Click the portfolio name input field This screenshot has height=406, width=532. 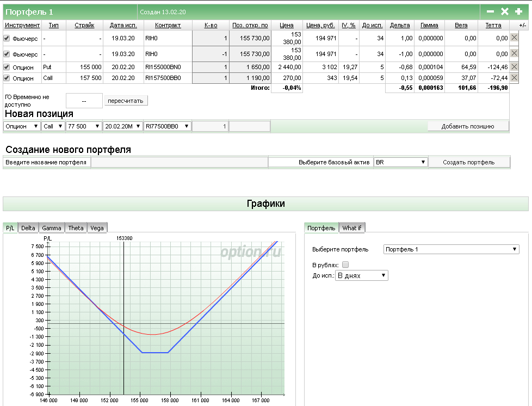point(179,162)
